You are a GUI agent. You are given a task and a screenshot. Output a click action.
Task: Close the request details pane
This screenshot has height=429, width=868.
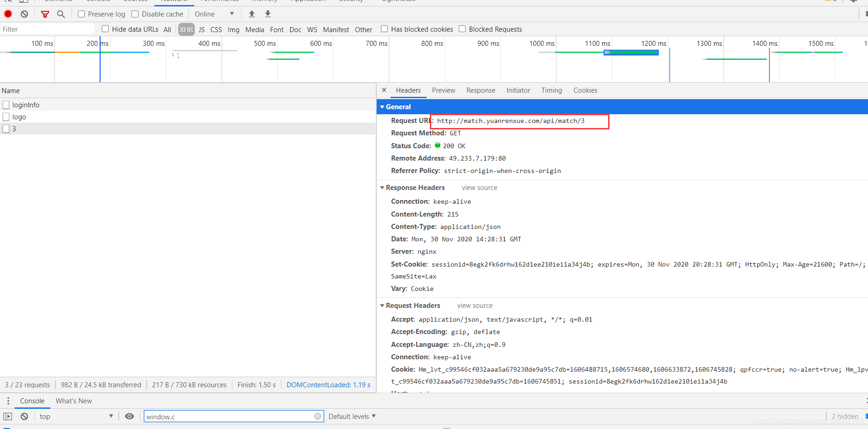(384, 90)
